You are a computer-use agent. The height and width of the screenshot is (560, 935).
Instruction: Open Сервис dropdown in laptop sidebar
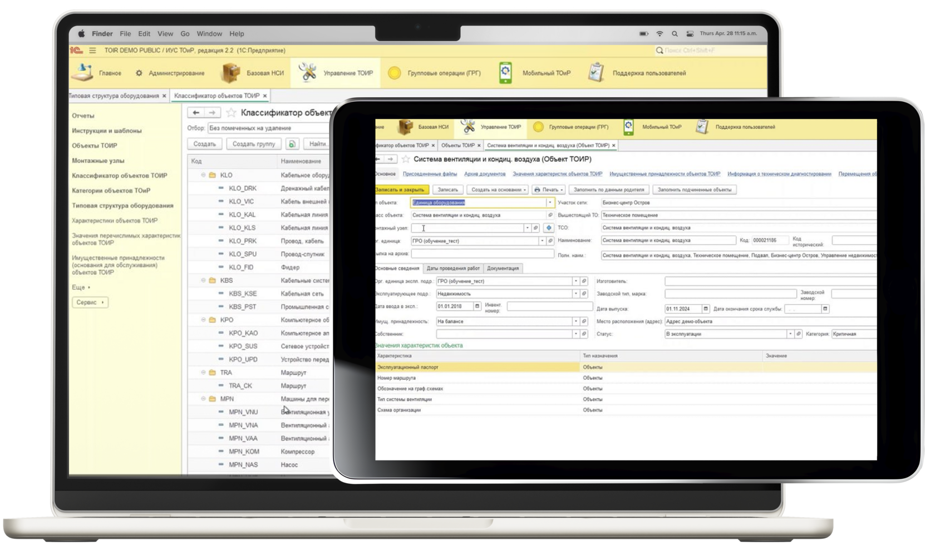(90, 303)
